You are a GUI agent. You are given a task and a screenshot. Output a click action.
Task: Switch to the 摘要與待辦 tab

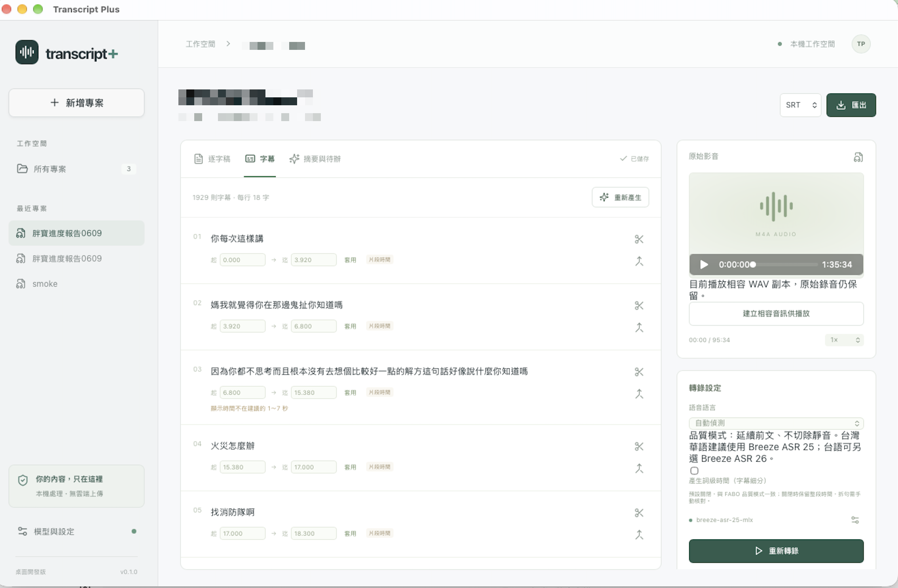(315, 159)
